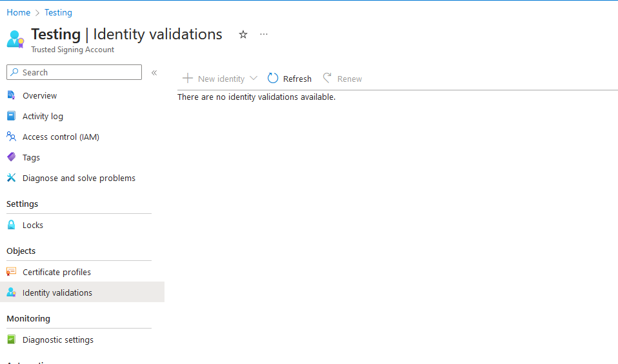Click the magnifier icon in search box

pyautogui.click(x=14, y=72)
